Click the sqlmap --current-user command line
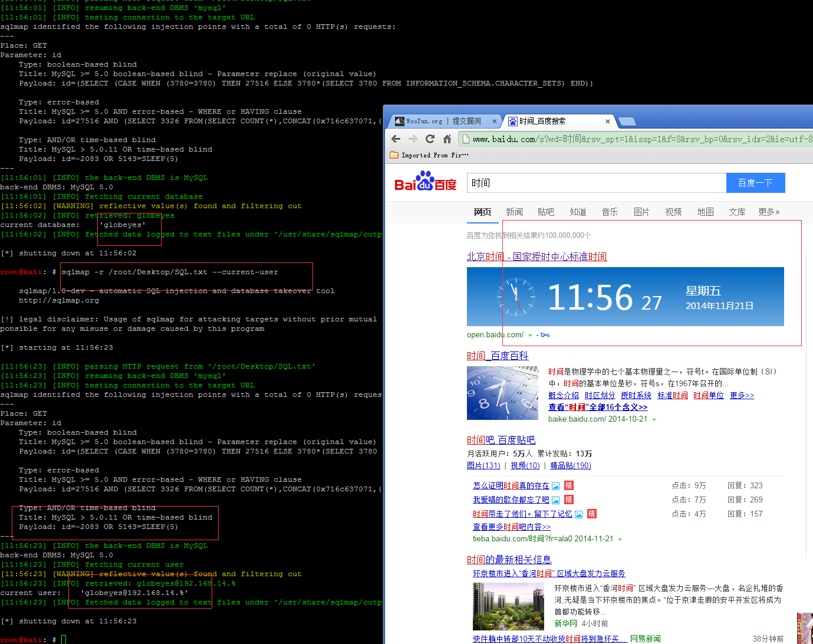This screenshot has height=644, width=813. click(x=170, y=272)
